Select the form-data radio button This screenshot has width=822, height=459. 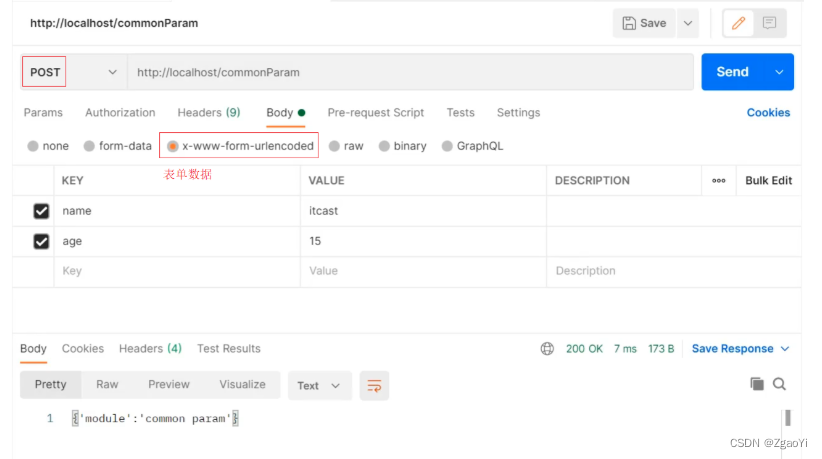89,146
